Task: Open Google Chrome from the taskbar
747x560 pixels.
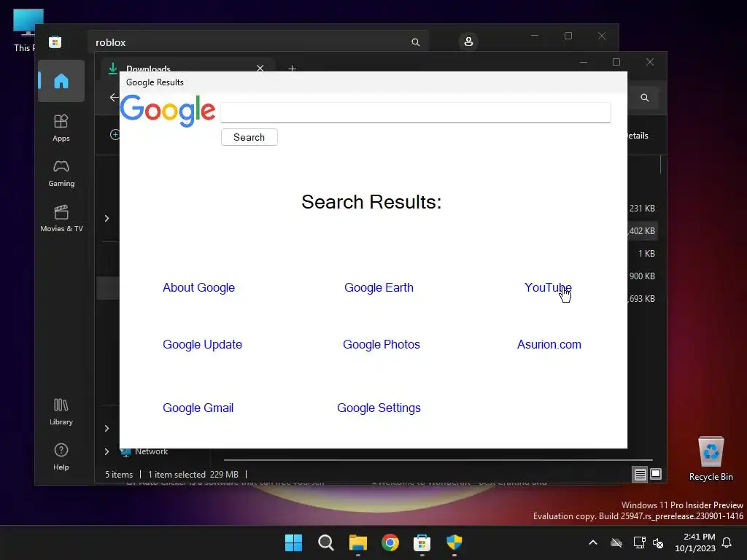Action: point(390,542)
